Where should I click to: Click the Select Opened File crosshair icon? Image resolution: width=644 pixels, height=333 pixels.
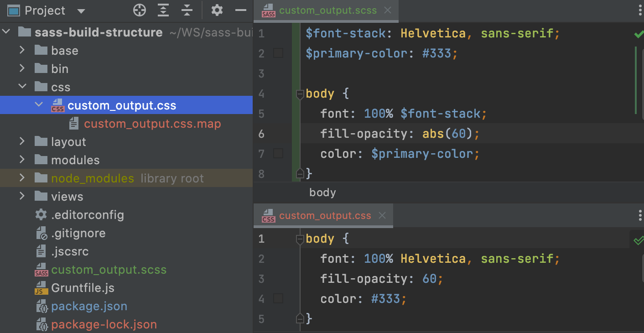point(139,10)
